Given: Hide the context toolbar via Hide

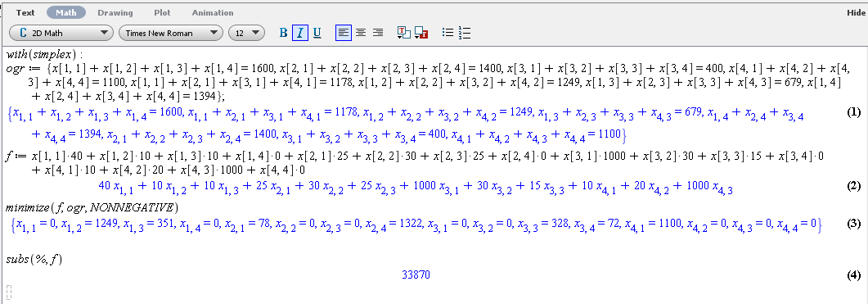Looking at the screenshot, I should tap(855, 12).
